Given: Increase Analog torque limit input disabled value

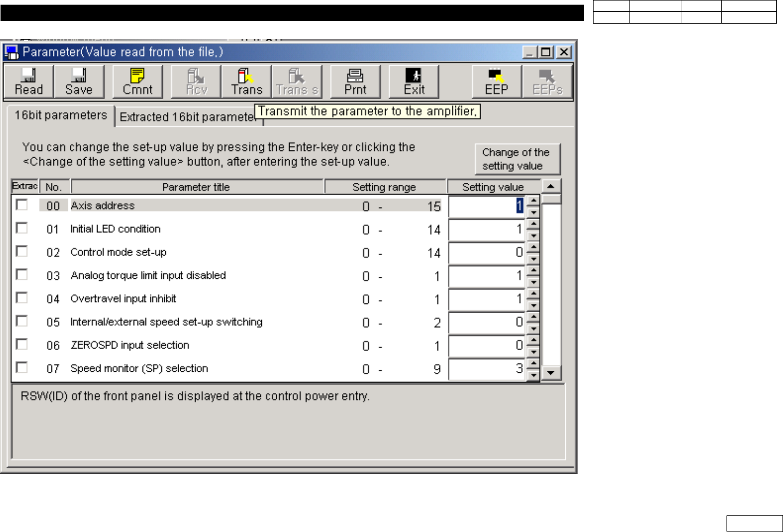Looking at the screenshot, I should pos(533,271).
